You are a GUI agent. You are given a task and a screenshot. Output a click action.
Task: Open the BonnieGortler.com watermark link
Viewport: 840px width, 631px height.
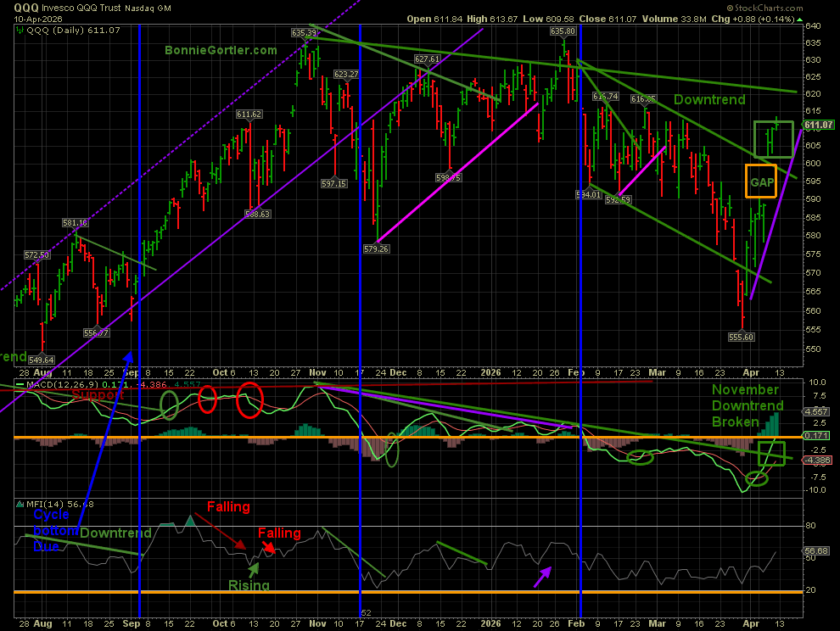[x=221, y=51]
